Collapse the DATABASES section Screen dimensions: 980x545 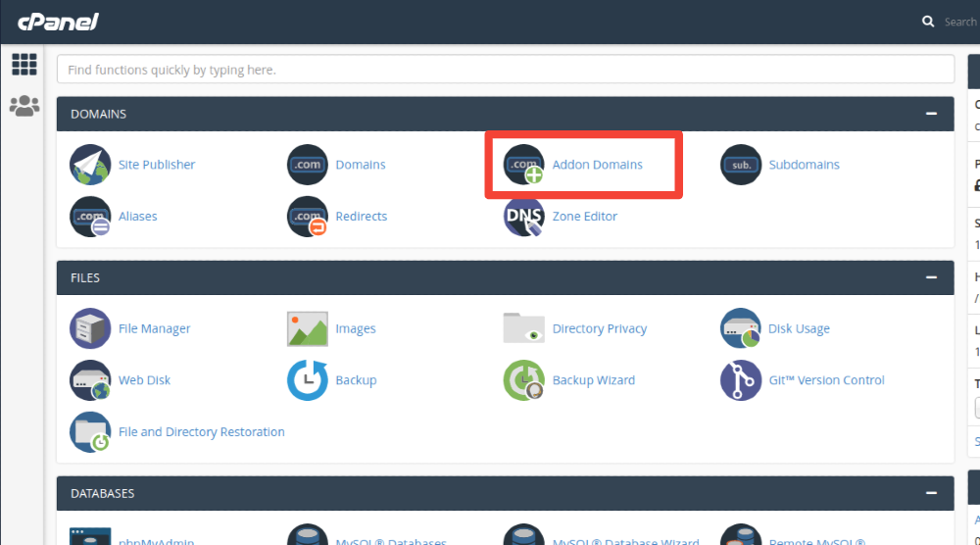931,493
